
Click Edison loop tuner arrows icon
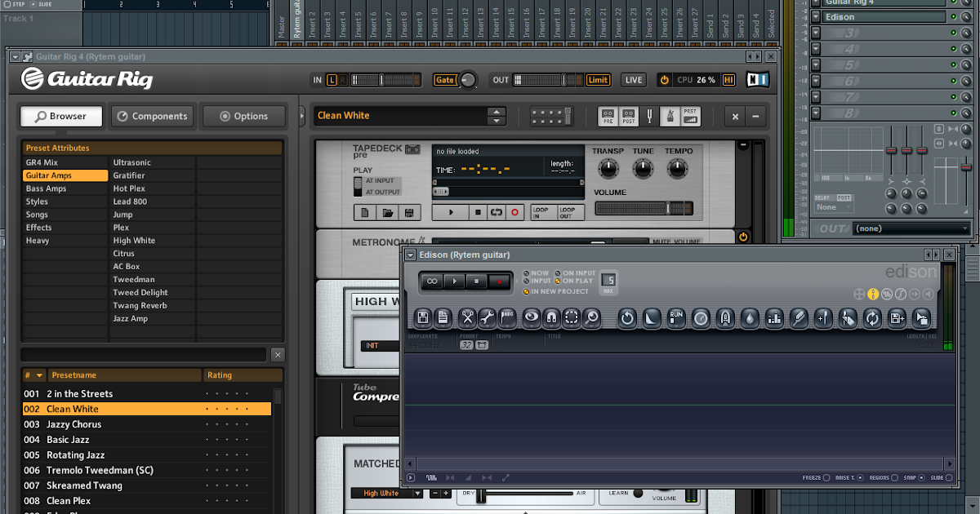pos(872,317)
